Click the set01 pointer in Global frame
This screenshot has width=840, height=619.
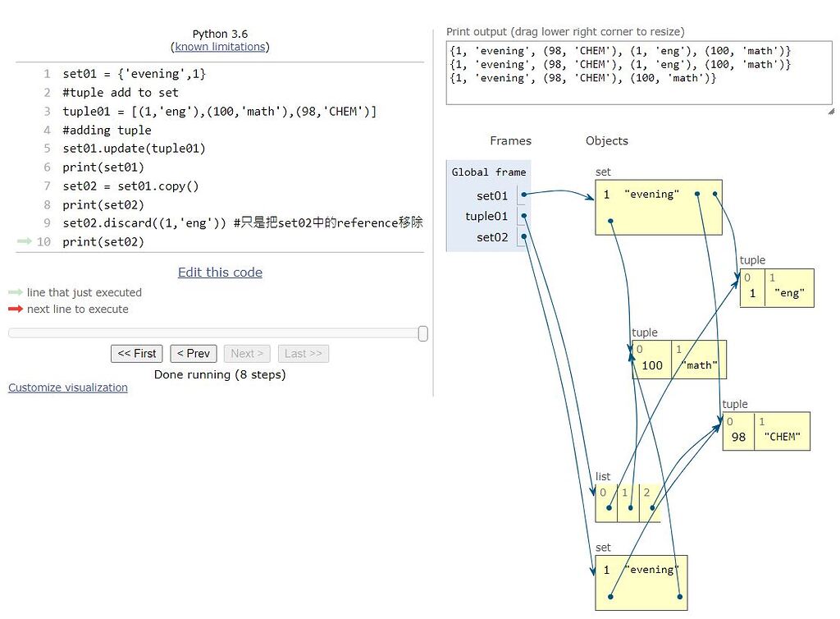[523, 195]
